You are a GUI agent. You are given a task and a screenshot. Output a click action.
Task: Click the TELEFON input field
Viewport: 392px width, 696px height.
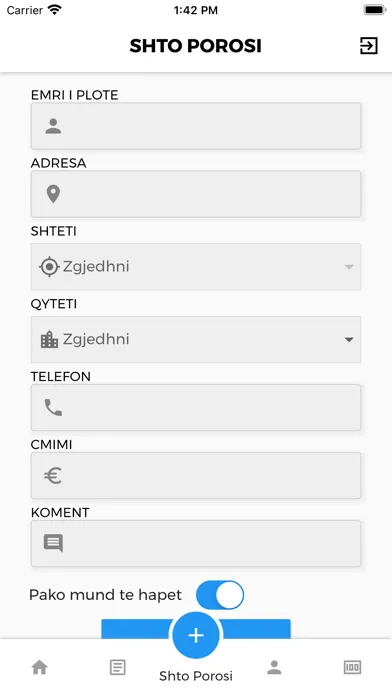point(196,407)
